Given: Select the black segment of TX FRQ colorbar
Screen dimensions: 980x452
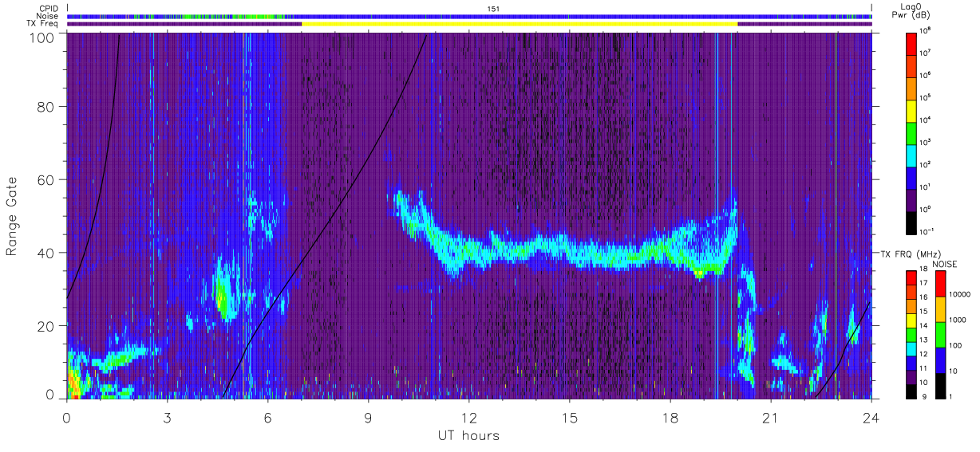Looking at the screenshot, I should [x=911, y=391].
